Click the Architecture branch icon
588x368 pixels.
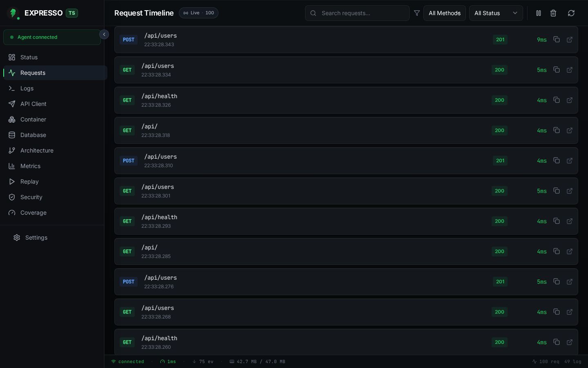[x=12, y=150]
